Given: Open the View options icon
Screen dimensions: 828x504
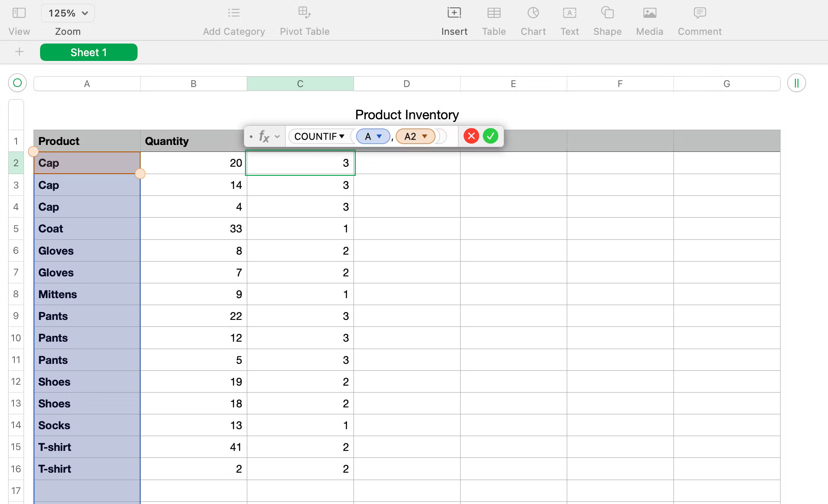Looking at the screenshot, I should tap(18, 13).
